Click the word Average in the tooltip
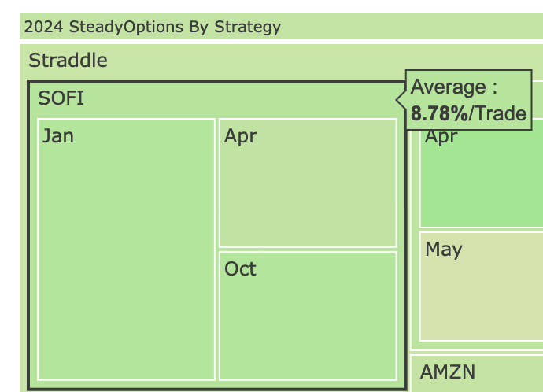The height and width of the screenshot is (392, 543). click(x=448, y=87)
